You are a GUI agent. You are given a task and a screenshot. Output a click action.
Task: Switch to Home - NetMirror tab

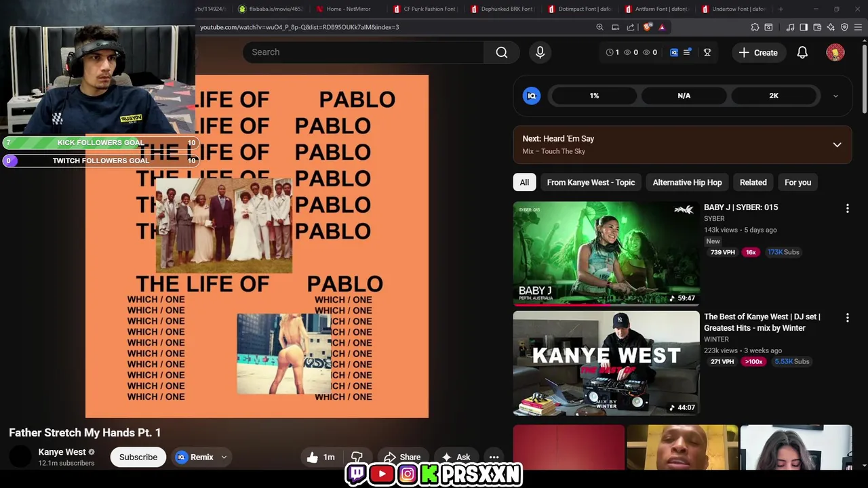pyautogui.click(x=347, y=9)
